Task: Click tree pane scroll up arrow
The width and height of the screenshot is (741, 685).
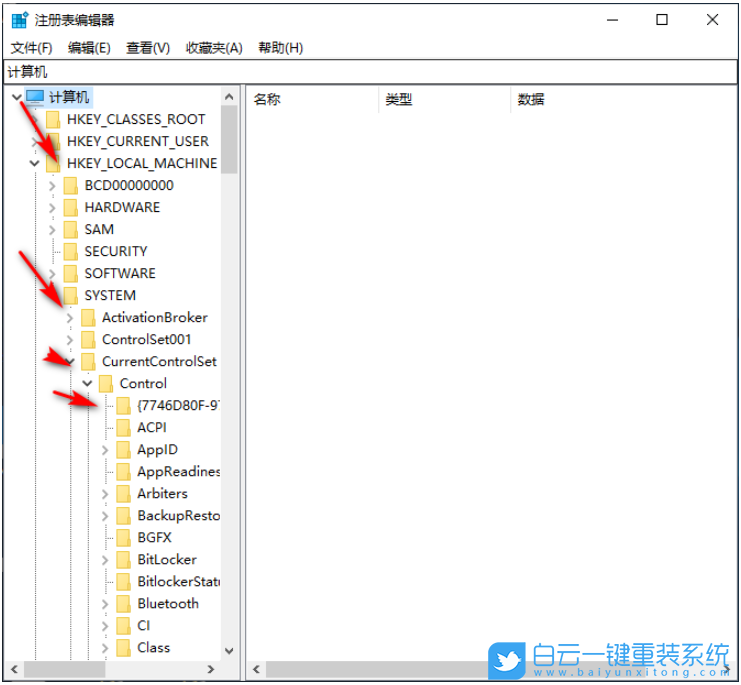Action: click(229, 97)
